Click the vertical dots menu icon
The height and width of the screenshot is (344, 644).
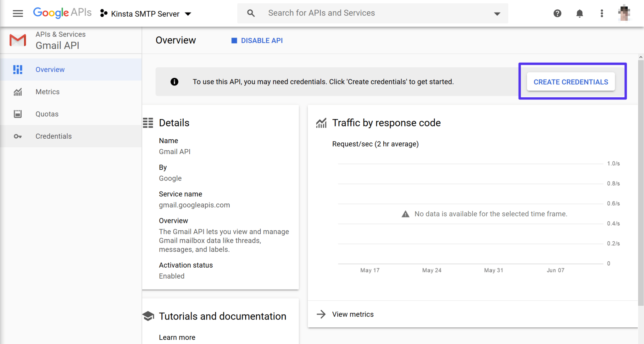click(x=601, y=13)
